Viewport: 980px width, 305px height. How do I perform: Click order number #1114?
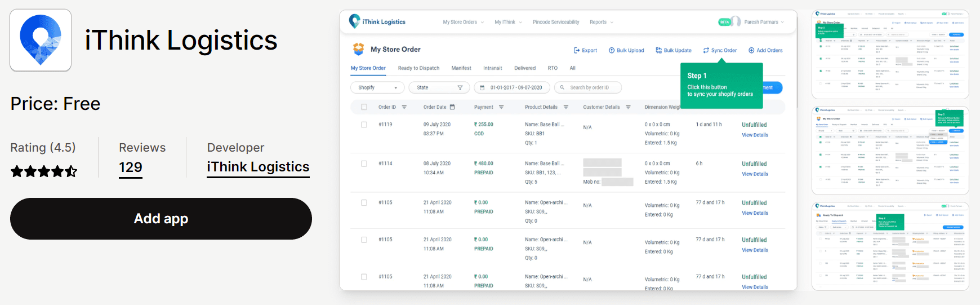point(385,163)
